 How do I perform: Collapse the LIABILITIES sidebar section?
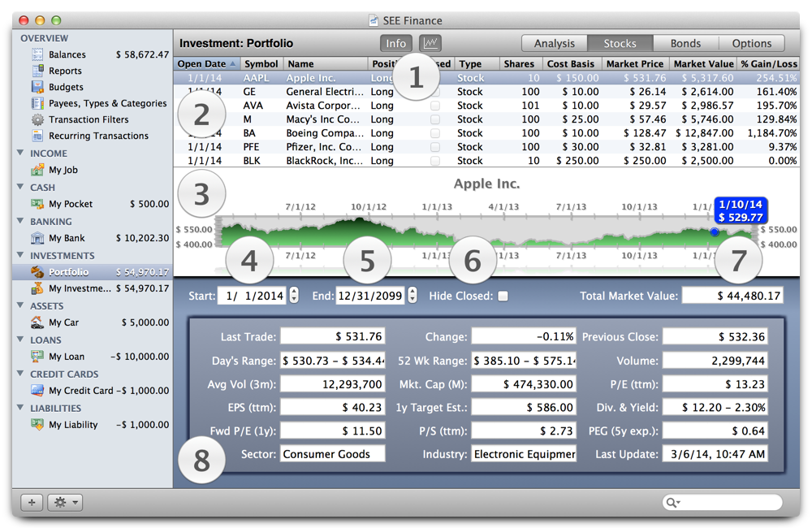coord(21,408)
